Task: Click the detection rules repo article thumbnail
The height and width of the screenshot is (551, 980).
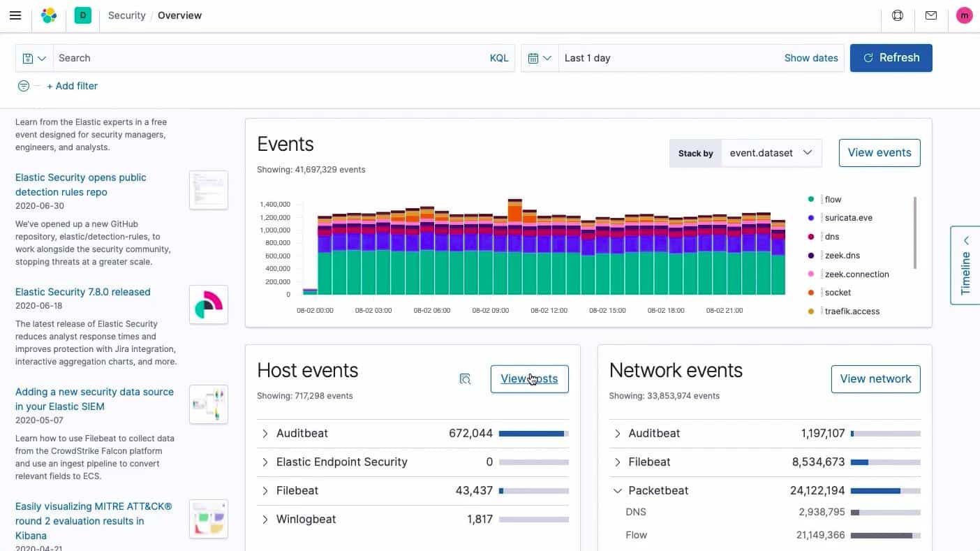Action: (x=209, y=190)
